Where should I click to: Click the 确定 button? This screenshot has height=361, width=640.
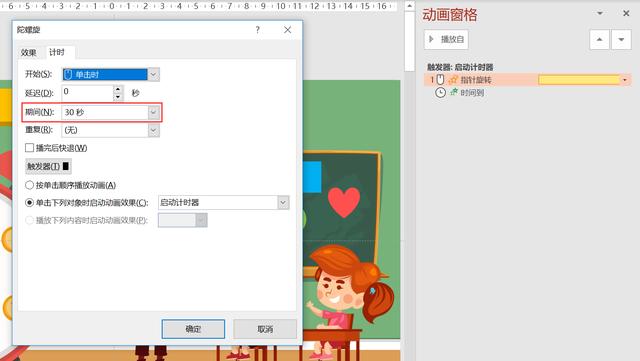point(193,329)
